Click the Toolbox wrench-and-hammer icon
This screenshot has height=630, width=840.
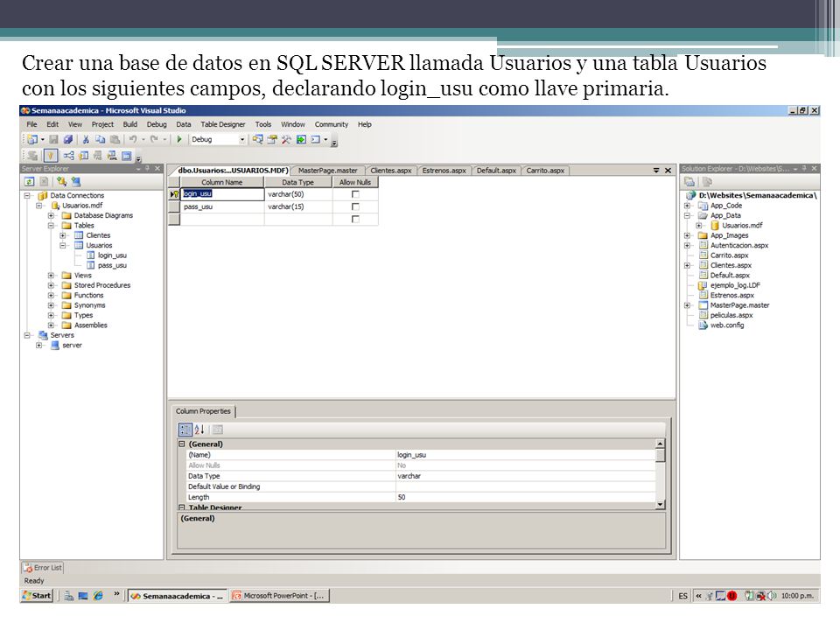point(286,139)
